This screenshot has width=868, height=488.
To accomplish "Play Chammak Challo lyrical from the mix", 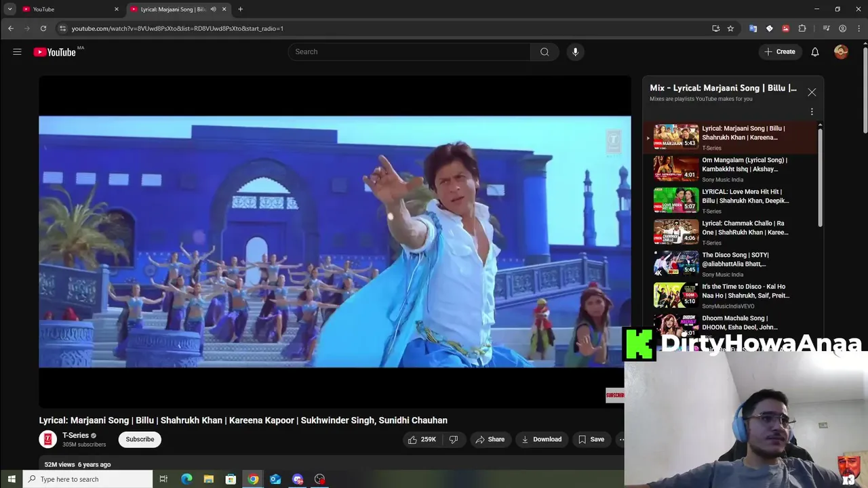I will (730, 232).
